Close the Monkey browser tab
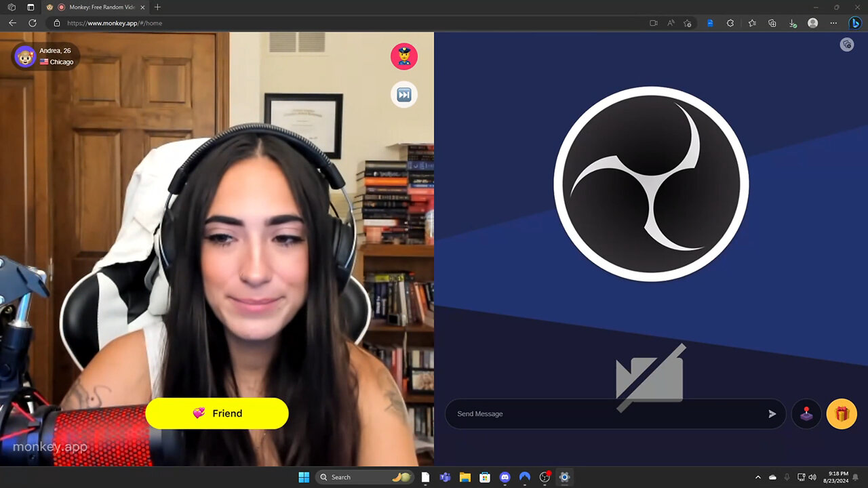 click(142, 7)
